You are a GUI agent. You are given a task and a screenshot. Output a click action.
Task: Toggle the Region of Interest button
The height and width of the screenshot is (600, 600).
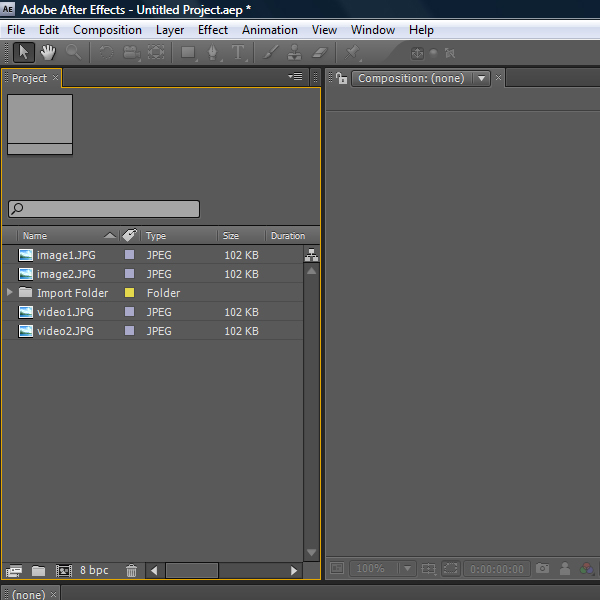click(451, 568)
